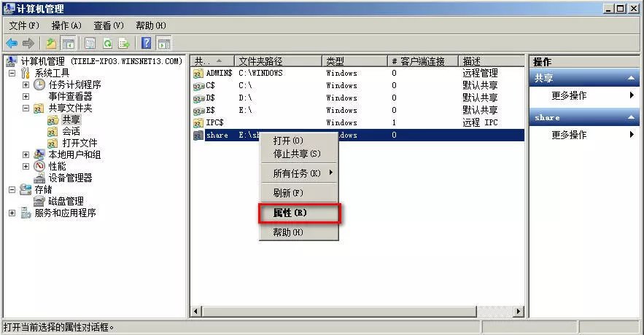The width and height of the screenshot is (644, 335).
Task: Click the Back arrow toolbar icon
Action: pos(12,43)
